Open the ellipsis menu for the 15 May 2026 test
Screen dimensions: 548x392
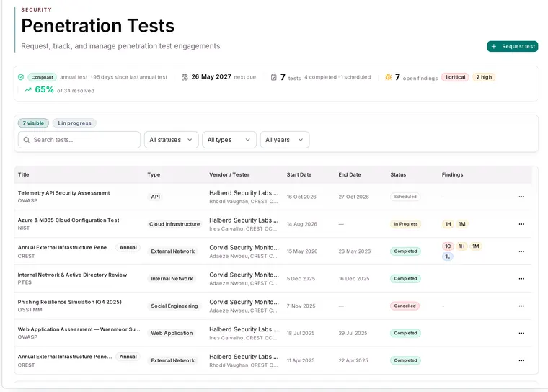tap(521, 251)
